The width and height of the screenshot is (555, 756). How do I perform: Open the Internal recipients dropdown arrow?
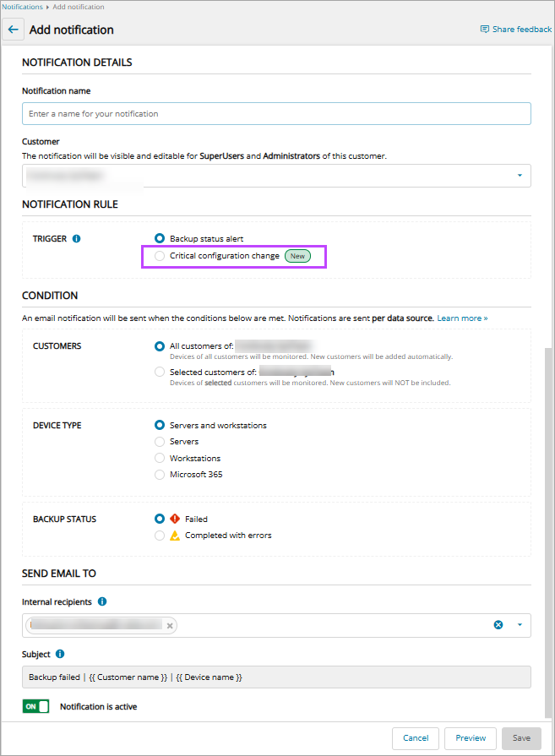point(520,625)
